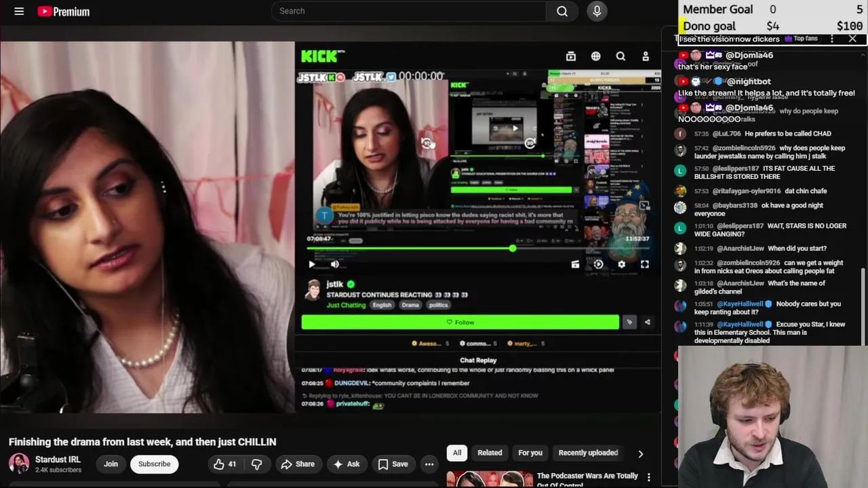The width and height of the screenshot is (868, 488).
Task: Open Top fans chat mode dropdown
Action: click(x=802, y=39)
